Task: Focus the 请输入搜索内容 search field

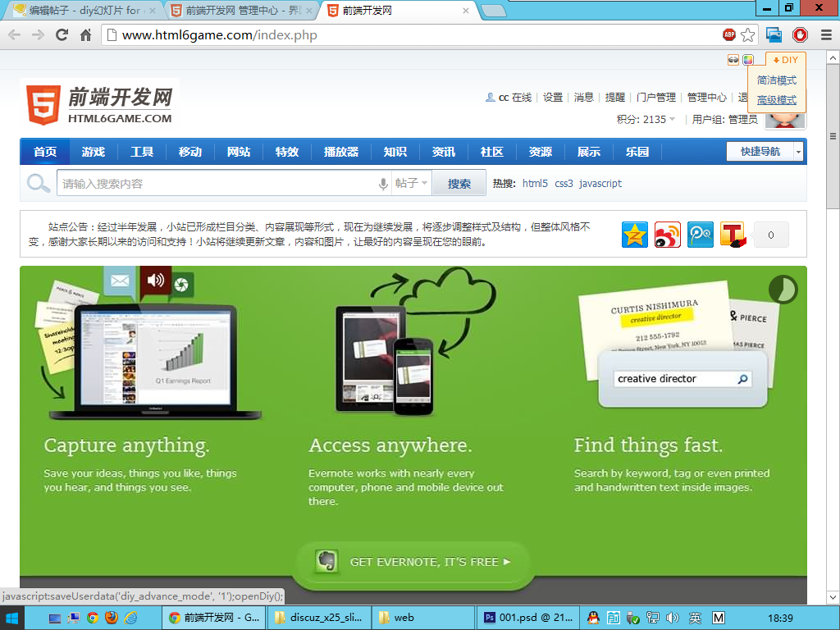Action: 217,183
